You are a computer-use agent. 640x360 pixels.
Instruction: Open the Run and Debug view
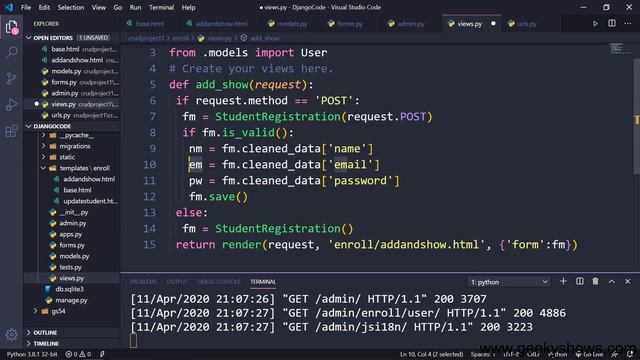(11, 104)
